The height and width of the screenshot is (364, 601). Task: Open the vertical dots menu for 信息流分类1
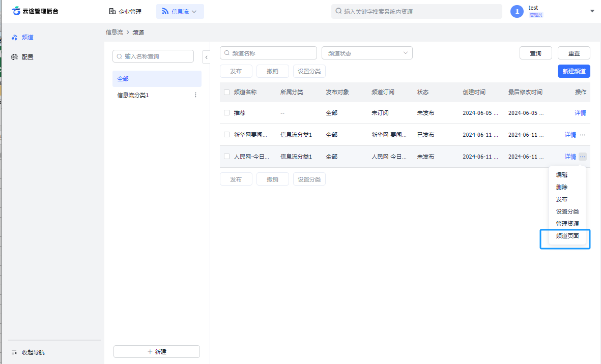click(x=195, y=95)
